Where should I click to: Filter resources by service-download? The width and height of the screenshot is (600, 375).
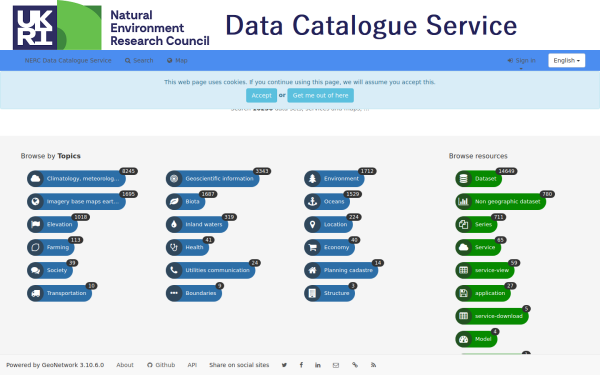coord(492,316)
